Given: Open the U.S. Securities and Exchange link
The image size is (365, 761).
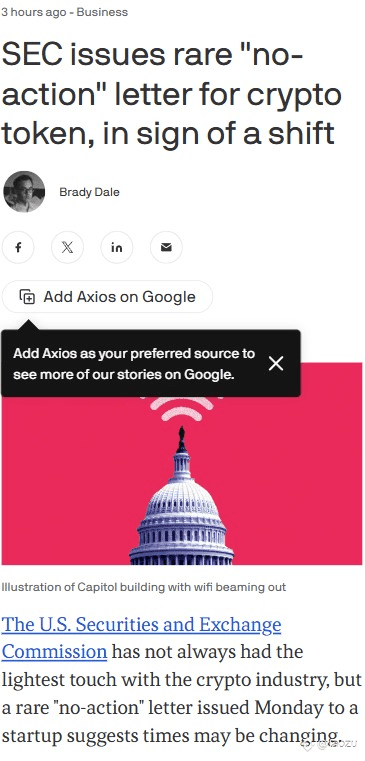Looking at the screenshot, I should (141, 625).
